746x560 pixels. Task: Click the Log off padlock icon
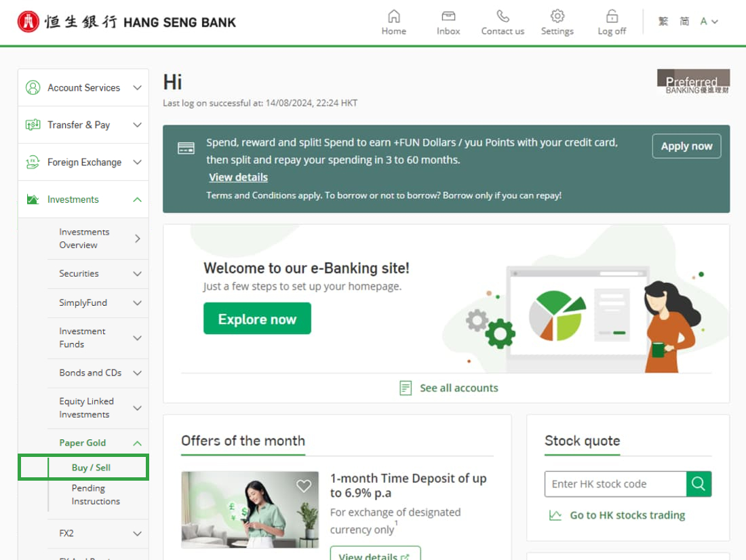point(612,17)
